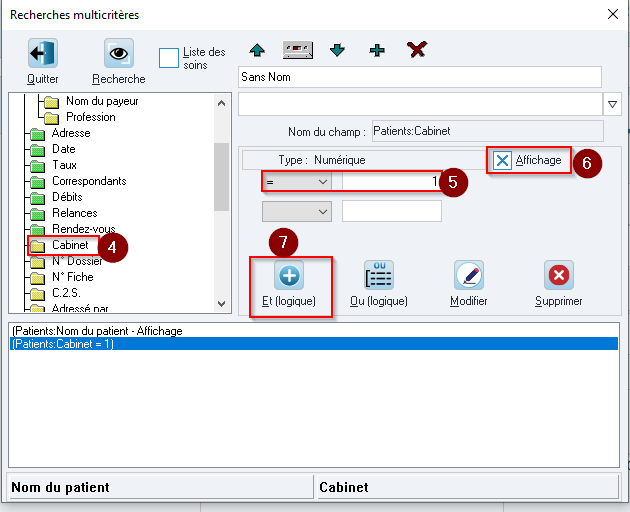
Task: Launch the Recherche eye icon
Action: 119,53
